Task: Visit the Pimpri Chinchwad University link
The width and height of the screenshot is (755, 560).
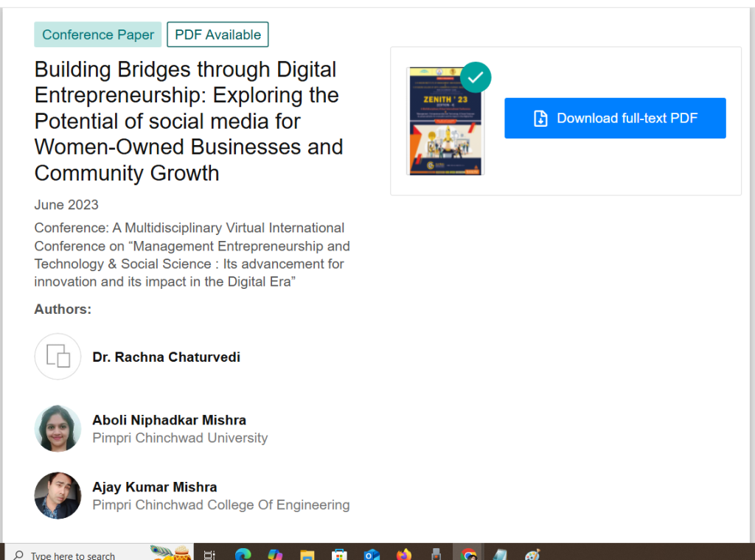Action: [180, 437]
